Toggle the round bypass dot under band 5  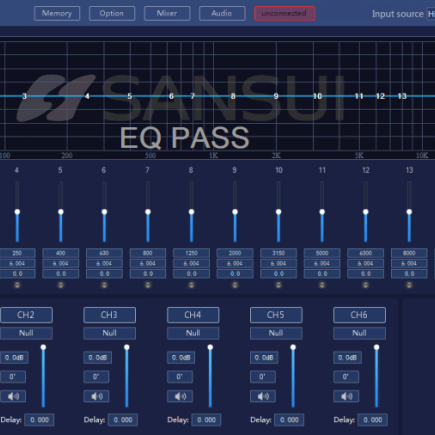[x=61, y=285]
